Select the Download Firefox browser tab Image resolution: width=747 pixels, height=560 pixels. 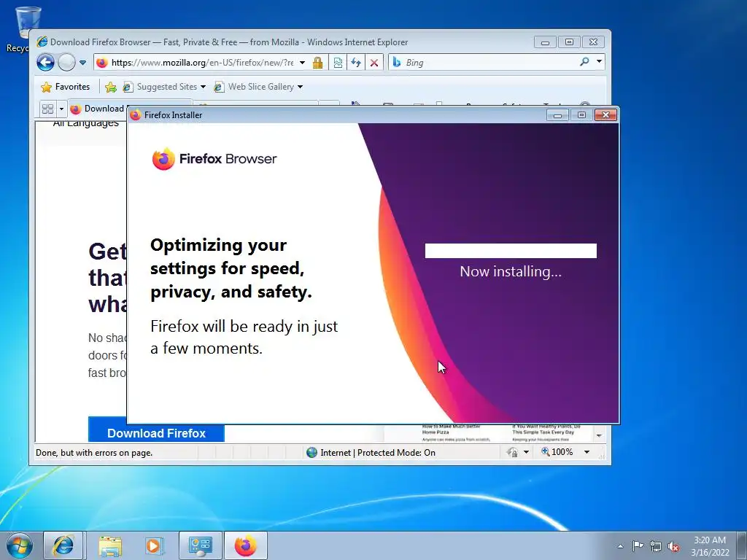point(98,109)
